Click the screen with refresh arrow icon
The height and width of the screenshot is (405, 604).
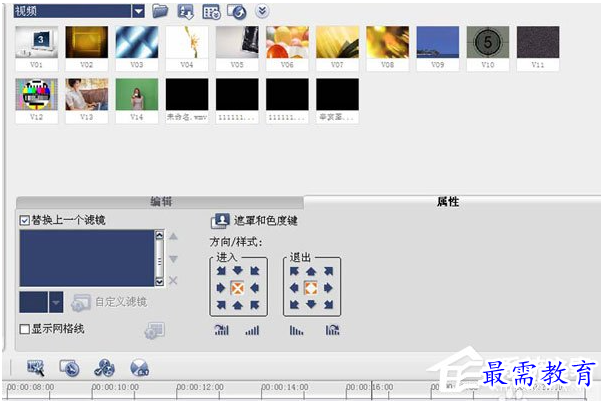coord(237,12)
